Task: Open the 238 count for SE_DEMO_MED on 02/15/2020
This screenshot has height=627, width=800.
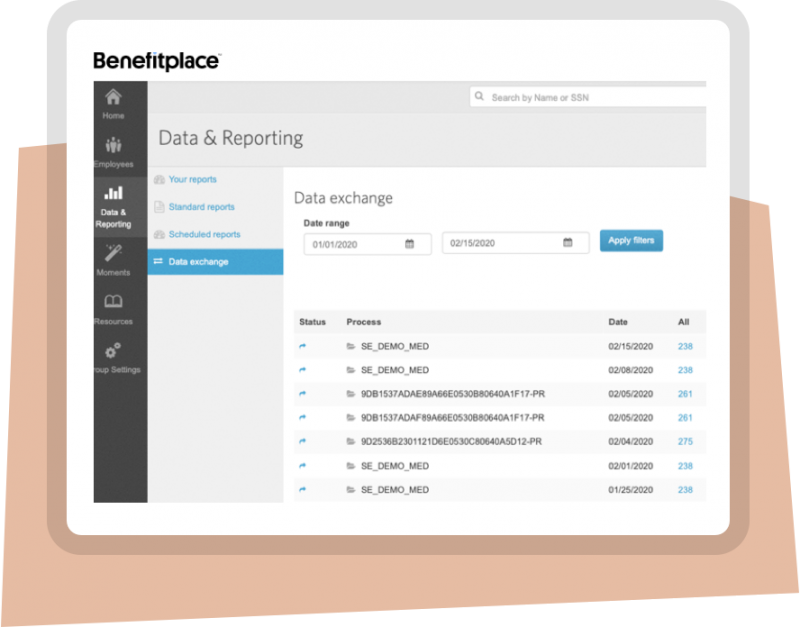Action: tap(685, 346)
